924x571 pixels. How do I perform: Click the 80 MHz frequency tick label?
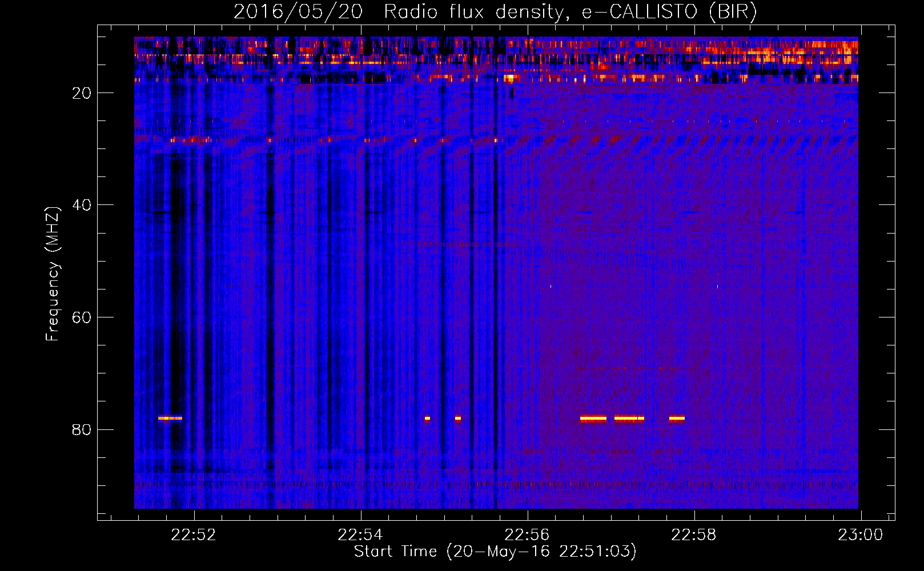[x=82, y=429]
